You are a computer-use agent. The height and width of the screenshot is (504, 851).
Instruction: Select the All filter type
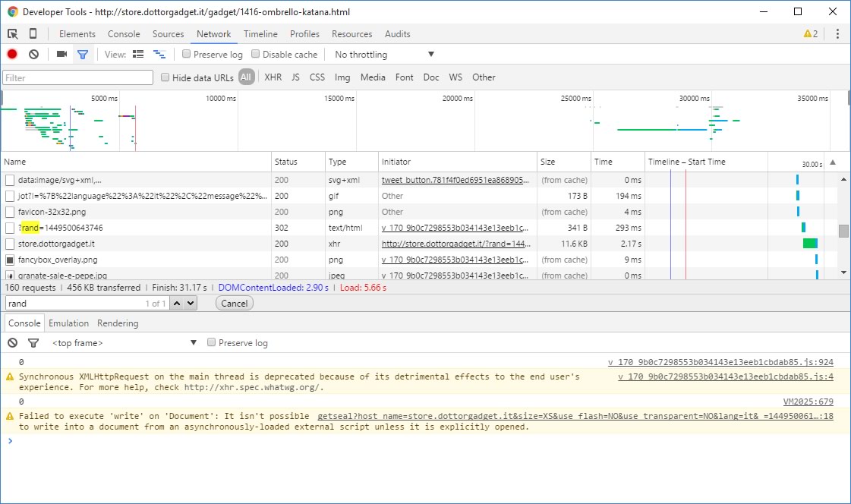point(246,77)
